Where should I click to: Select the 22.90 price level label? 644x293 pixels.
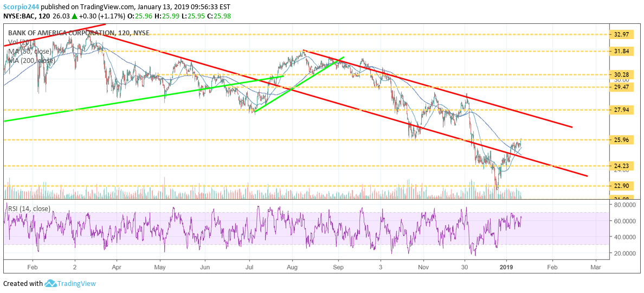[622, 186]
